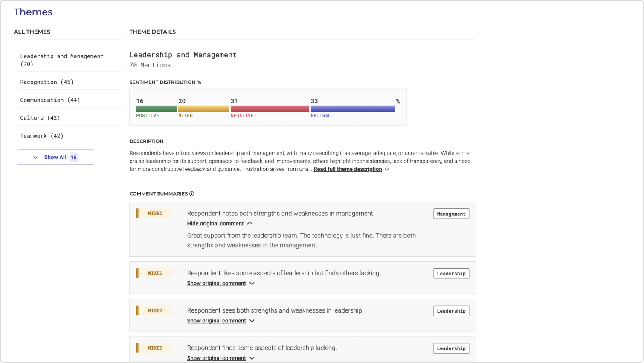Select Leadership and Management theme
This screenshot has height=363, width=644.
pyautogui.click(x=70, y=60)
